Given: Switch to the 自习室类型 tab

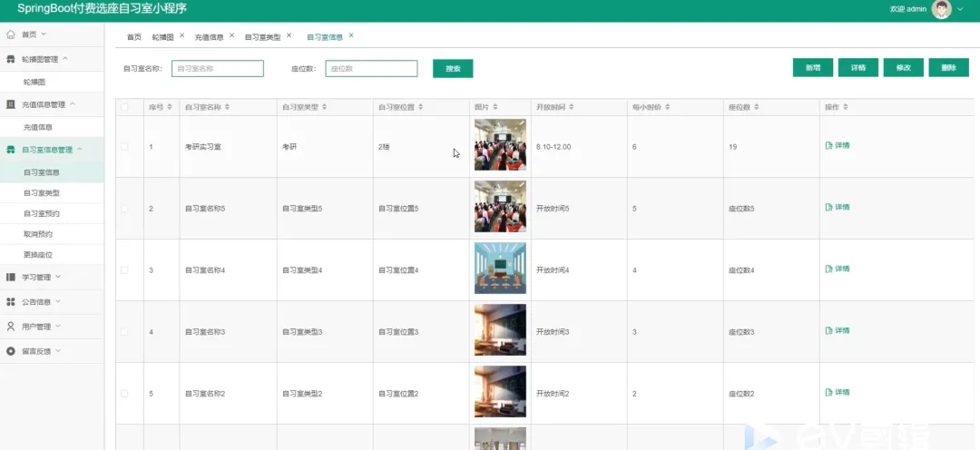Looking at the screenshot, I should 262,37.
